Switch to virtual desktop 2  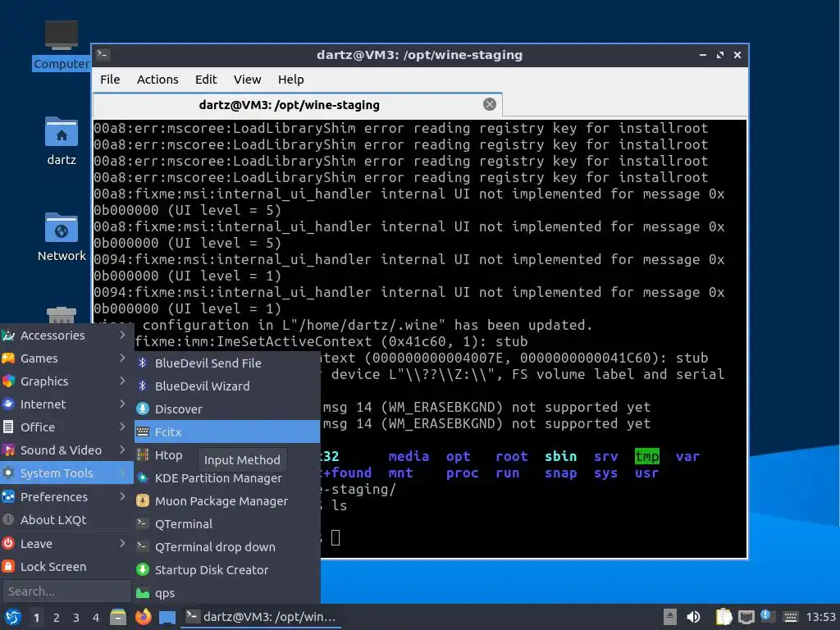click(x=57, y=618)
